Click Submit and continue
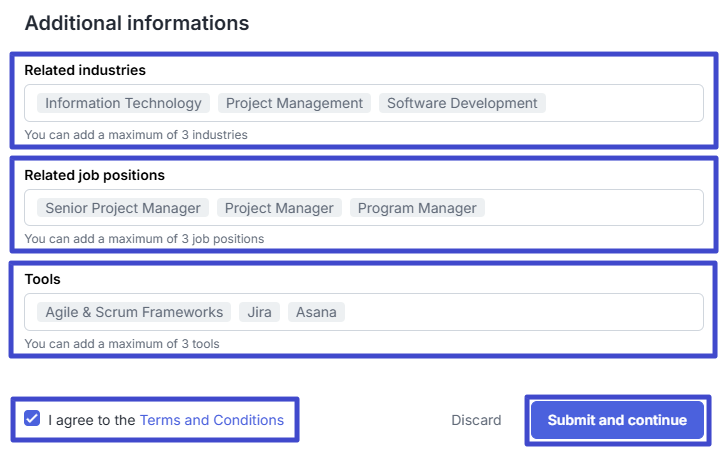 tap(617, 420)
